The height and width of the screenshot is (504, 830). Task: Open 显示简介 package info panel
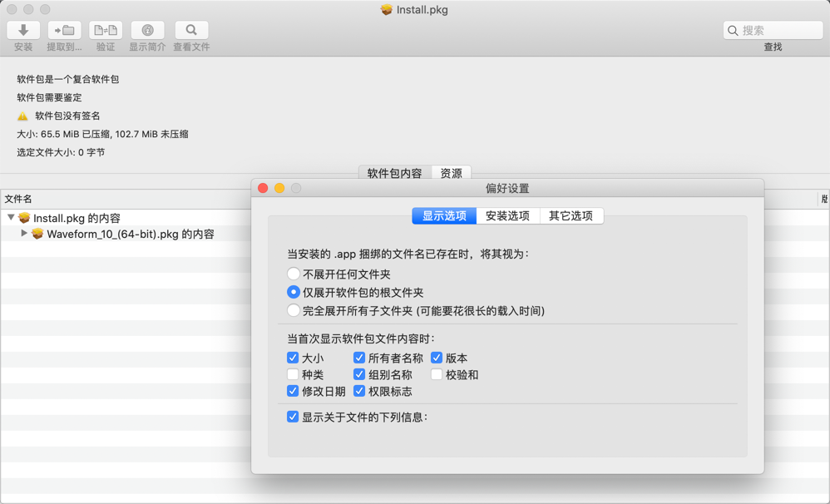coord(147,31)
